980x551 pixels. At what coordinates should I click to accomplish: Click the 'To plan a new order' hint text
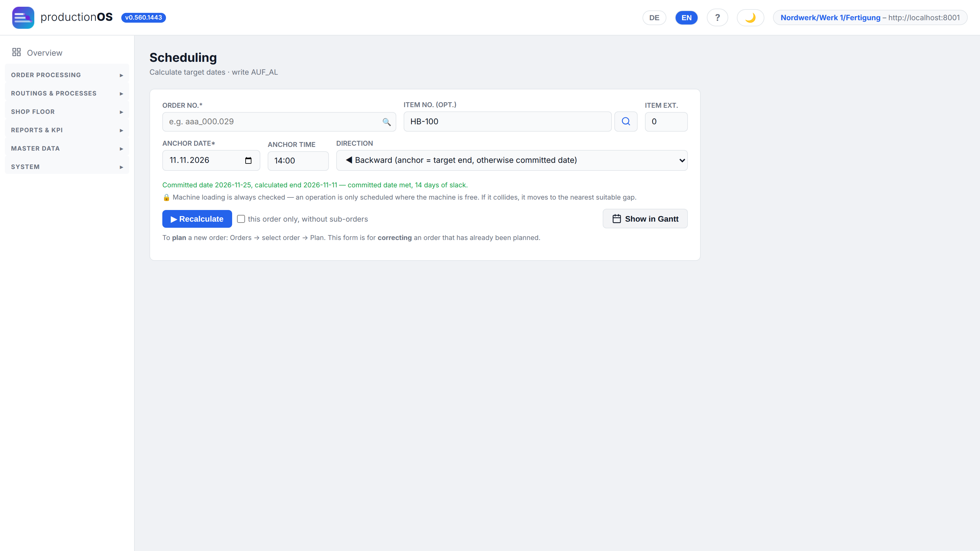[x=351, y=238]
